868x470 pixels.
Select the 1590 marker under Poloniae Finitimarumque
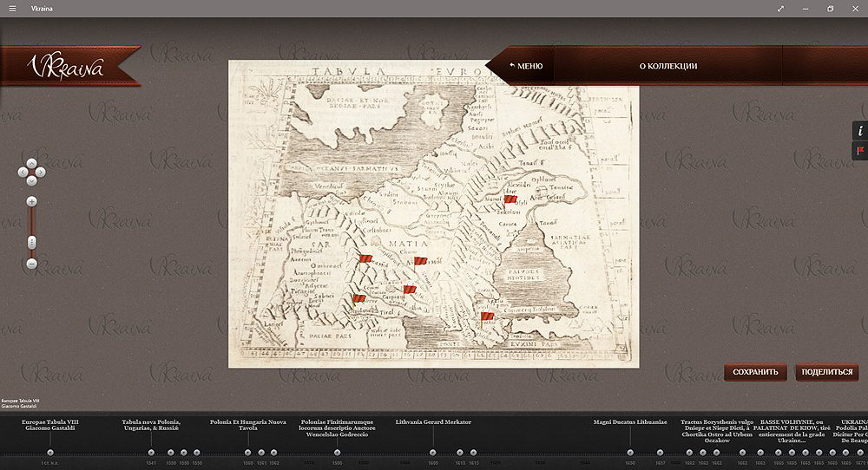click(337, 453)
